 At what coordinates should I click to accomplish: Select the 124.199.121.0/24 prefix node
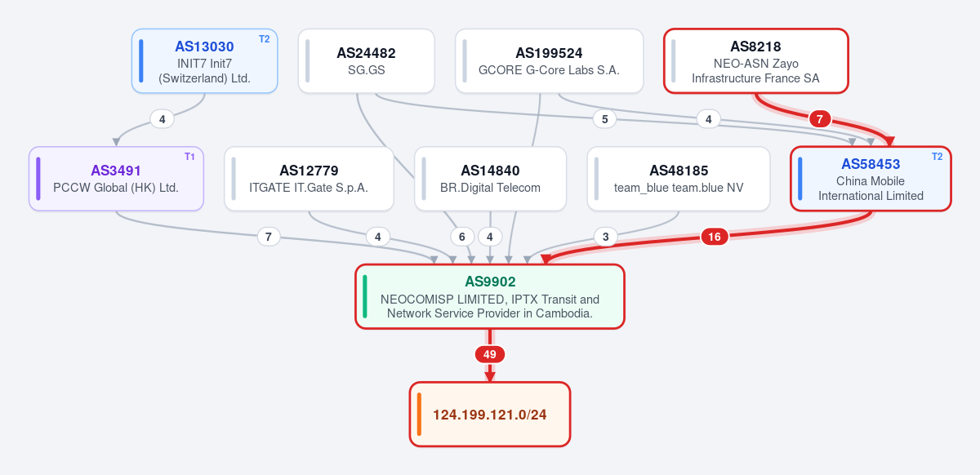click(x=490, y=414)
